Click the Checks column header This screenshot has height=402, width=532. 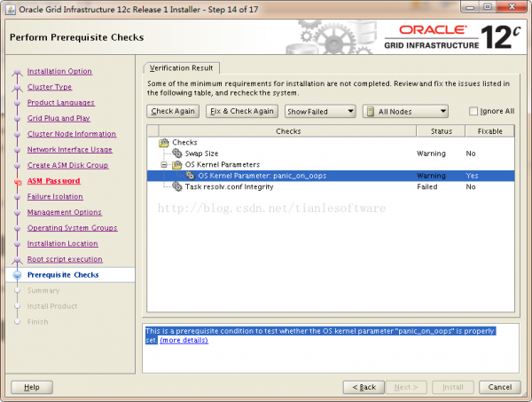[287, 131]
